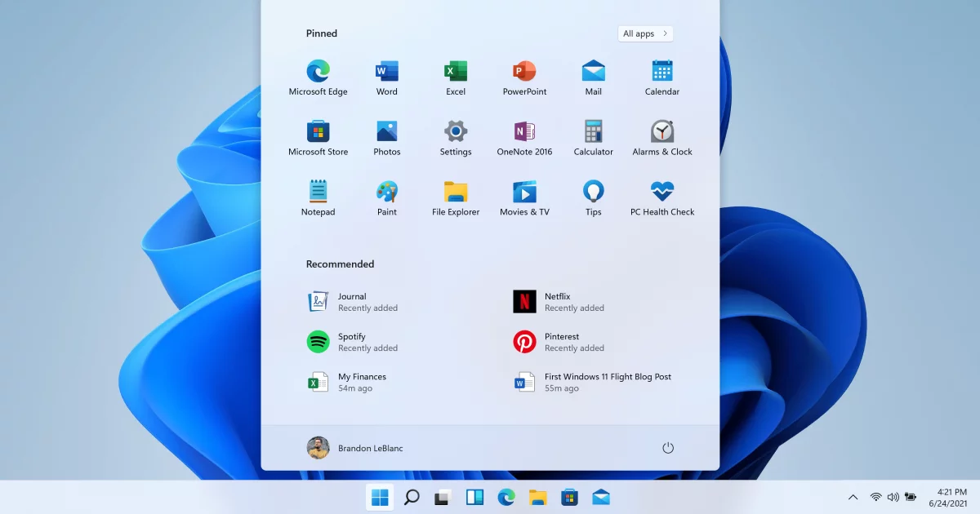Launch PowerPoint from pinned apps

(x=524, y=72)
